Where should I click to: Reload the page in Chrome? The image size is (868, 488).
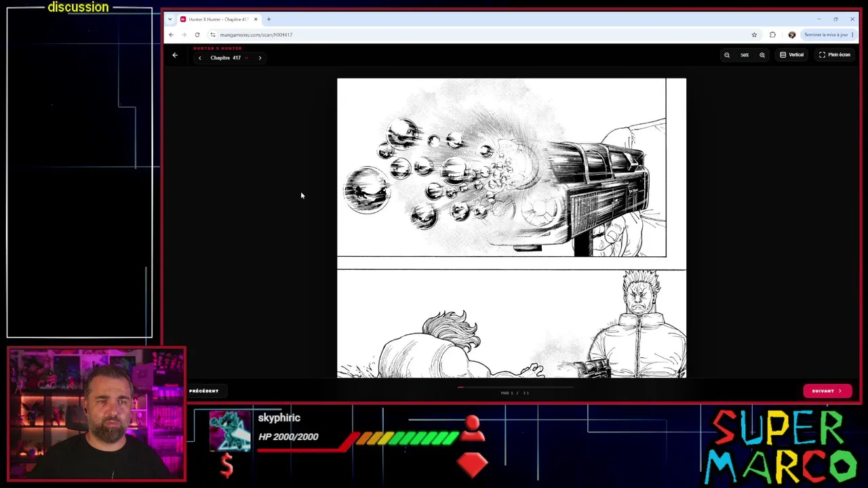[x=197, y=35]
